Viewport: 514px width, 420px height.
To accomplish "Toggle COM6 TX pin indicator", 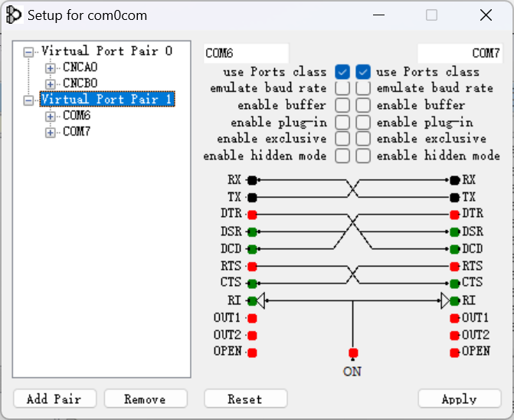I will pyautogui.click(x=252, y=198).
